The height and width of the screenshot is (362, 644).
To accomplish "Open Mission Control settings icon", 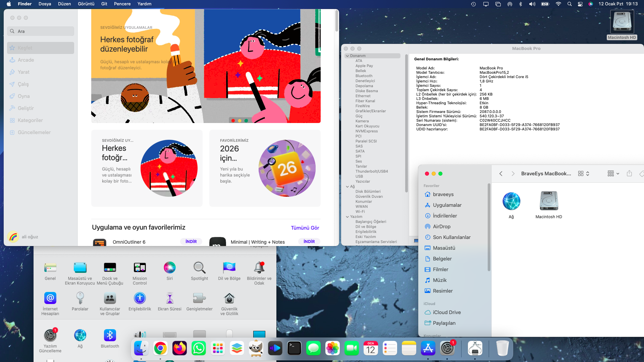I will (x=140, y=268).
